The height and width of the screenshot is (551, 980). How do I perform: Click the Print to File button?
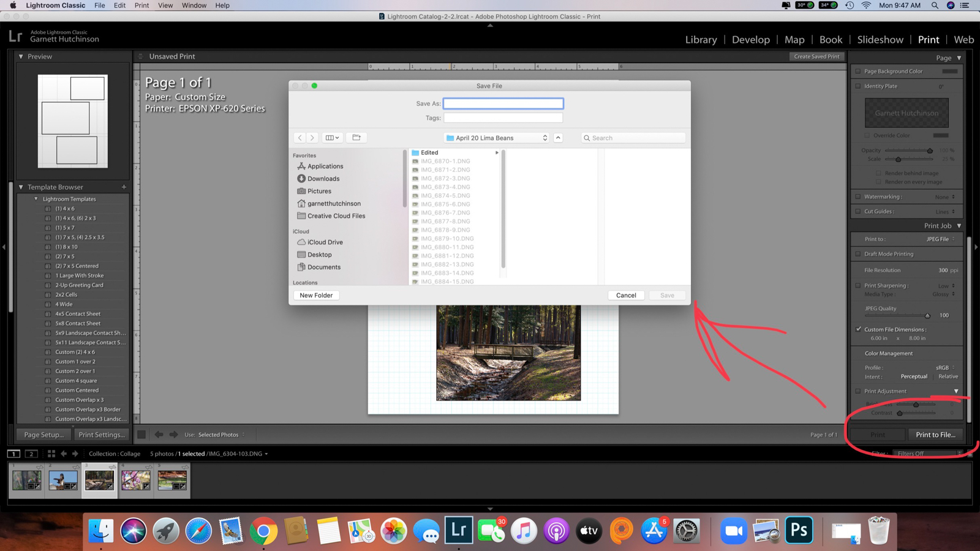[x=935, y=434]
